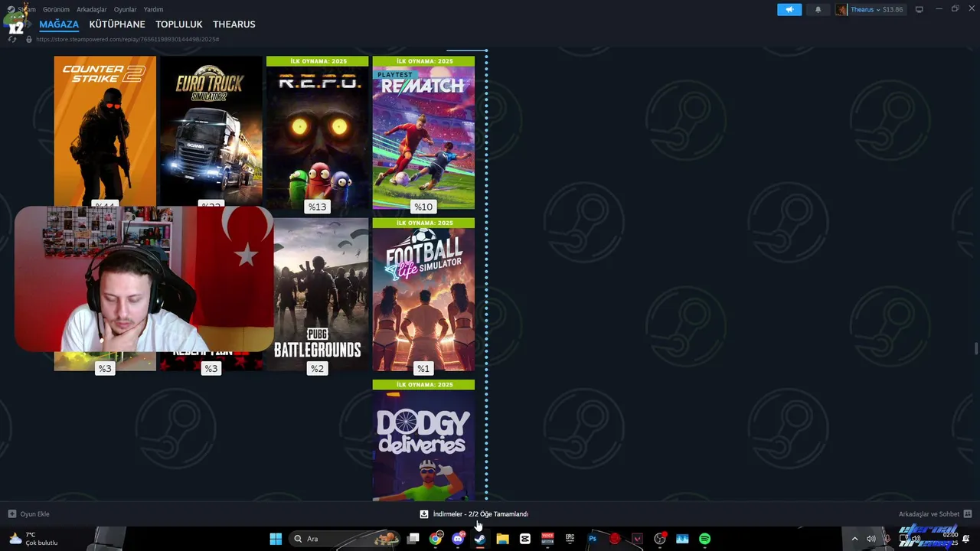Open the Thearus profile avatar
The width and height of the screenshot is (980, 551).
(841, 10)
